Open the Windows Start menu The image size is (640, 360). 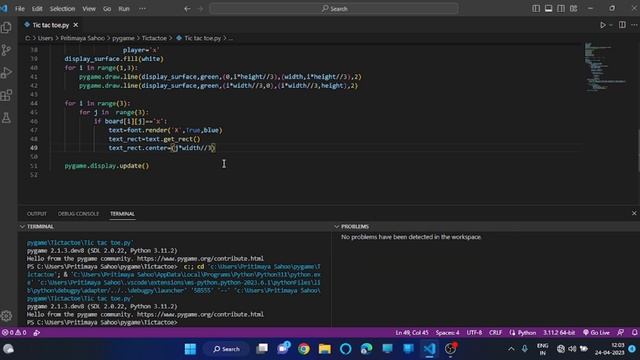[190, 349]
